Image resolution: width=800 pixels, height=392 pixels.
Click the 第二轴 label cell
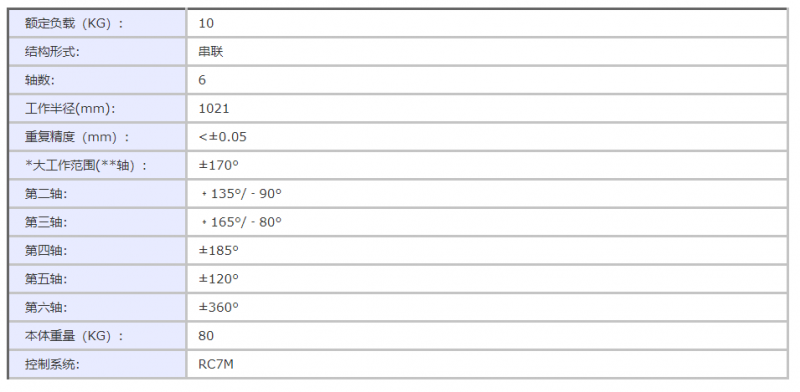97,194
